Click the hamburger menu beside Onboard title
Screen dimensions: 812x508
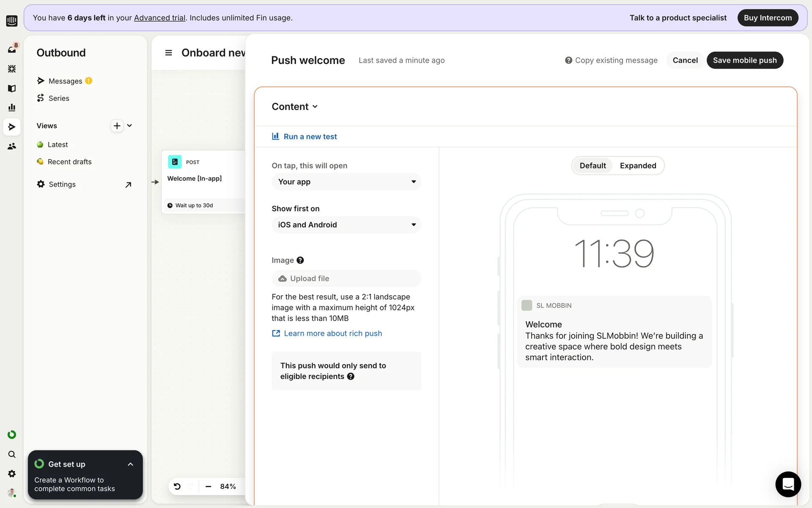pos(168,53)
